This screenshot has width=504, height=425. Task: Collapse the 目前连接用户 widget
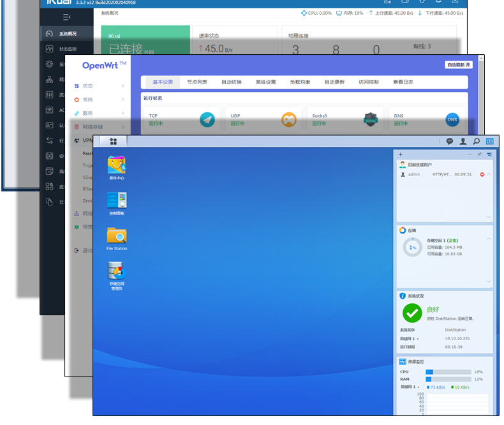tap(489, 174)
